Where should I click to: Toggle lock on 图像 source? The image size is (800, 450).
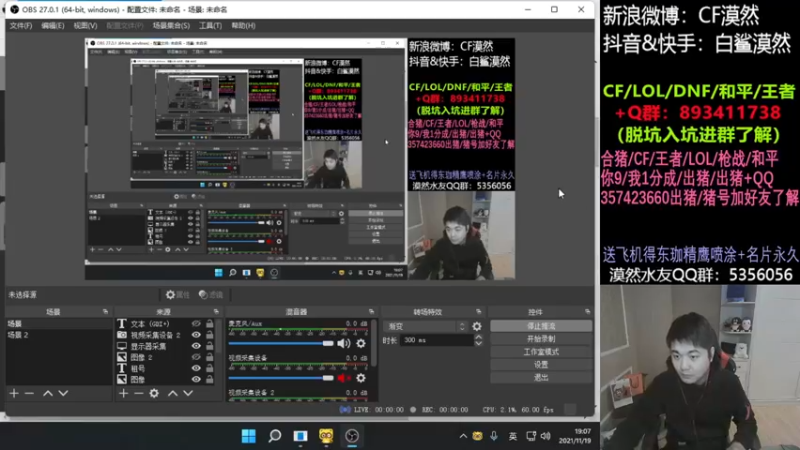tap(210, 380)
